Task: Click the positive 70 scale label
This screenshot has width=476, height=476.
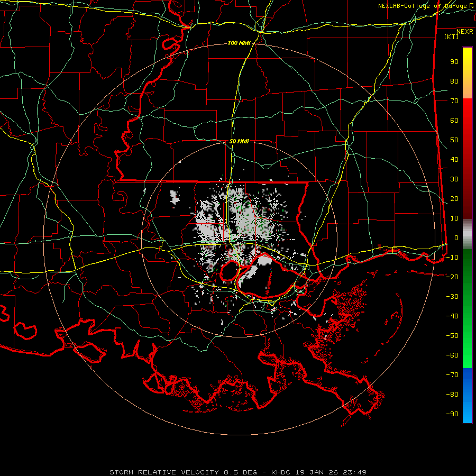Action: pyautogui.click(x=454, y=101)
